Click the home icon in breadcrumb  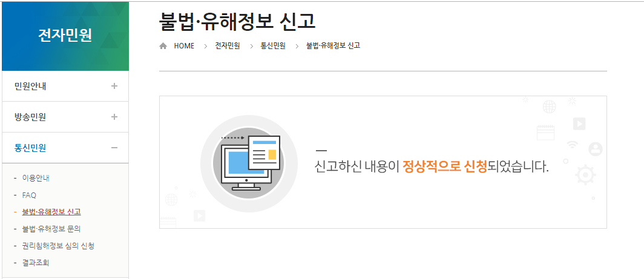click(163, 46)
